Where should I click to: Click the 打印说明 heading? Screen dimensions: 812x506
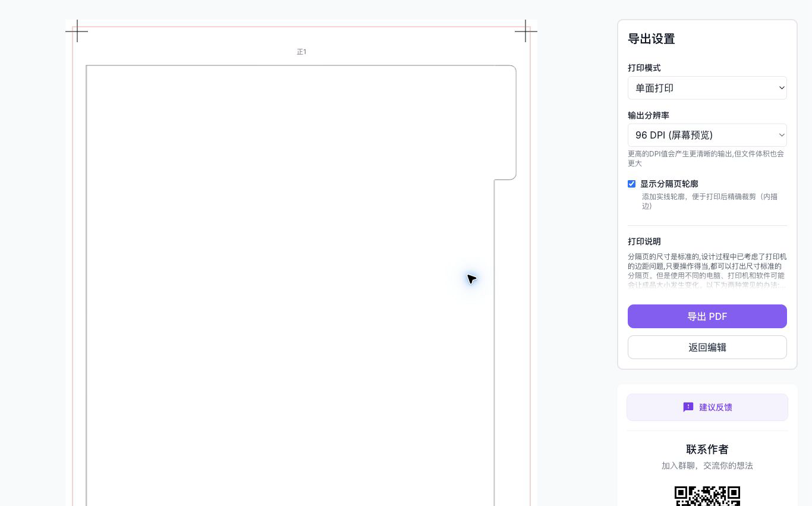coord(644,241)
